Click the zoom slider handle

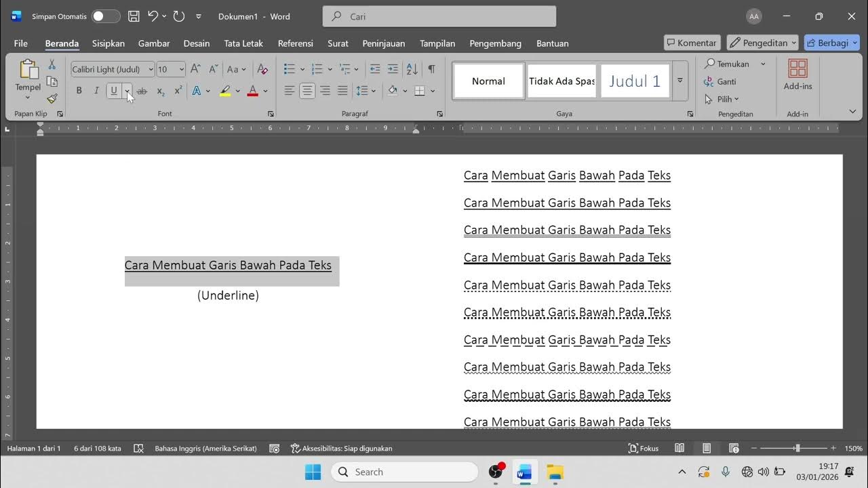[797, 448]
